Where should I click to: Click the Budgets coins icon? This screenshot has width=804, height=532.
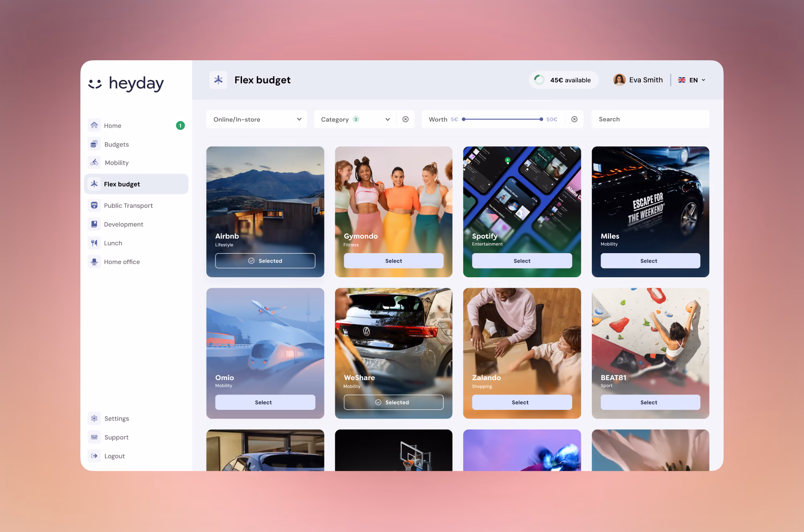94,144
